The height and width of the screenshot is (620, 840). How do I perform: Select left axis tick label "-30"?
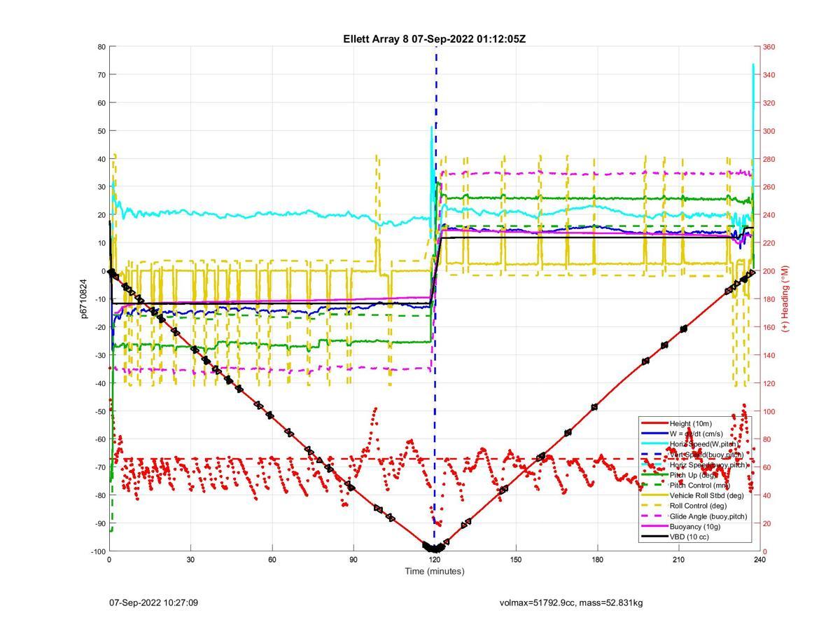tap(100, 355)
